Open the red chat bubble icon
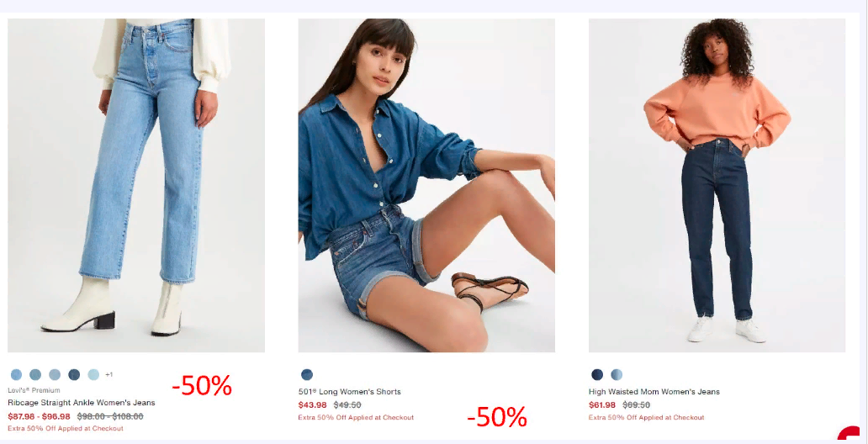The height and width of the screenshot is (444, 868). tap(849, 433)
